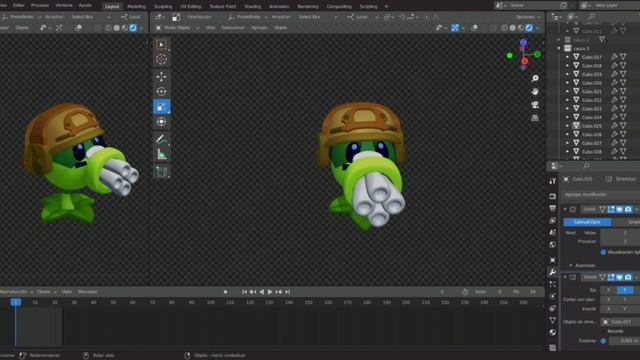Open the Material properties tab

pos(553,332)
